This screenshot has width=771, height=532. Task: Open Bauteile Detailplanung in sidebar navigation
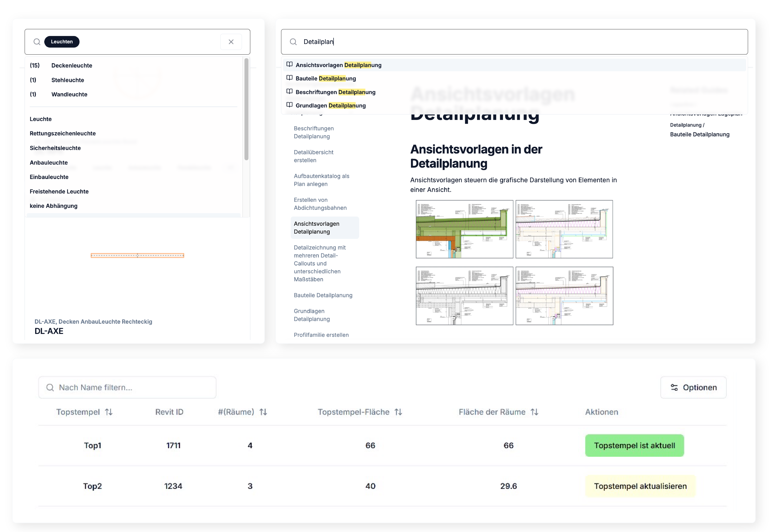pyautogui.click(x=323, y=295)
